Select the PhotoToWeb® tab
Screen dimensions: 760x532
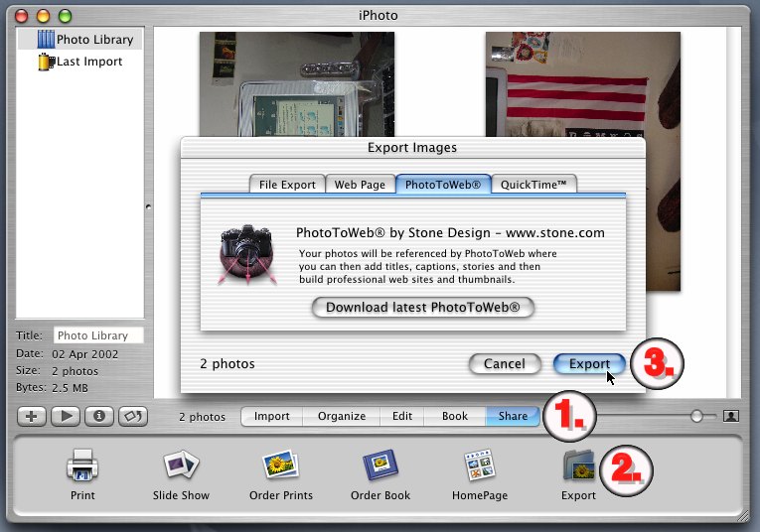(x=443, y=185)
